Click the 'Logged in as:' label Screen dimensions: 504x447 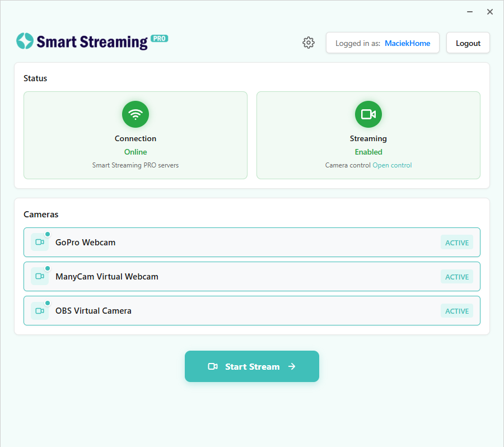(x=358, y=43)
